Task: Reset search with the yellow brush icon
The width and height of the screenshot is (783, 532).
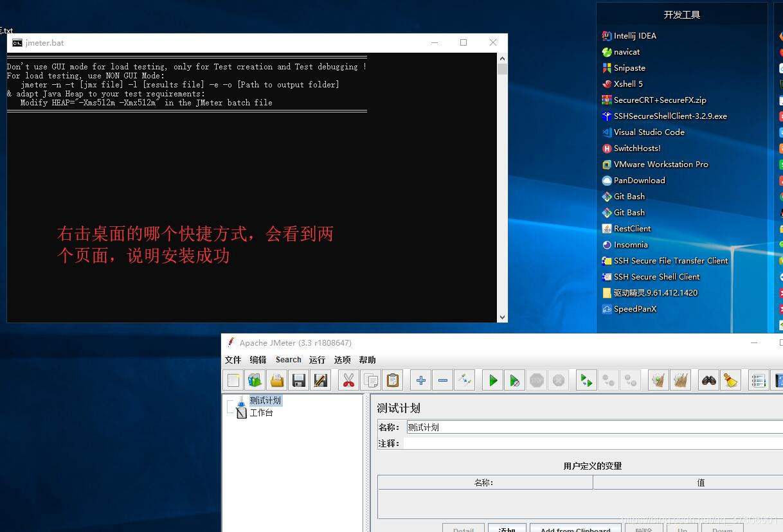Action: coord(730,380)
